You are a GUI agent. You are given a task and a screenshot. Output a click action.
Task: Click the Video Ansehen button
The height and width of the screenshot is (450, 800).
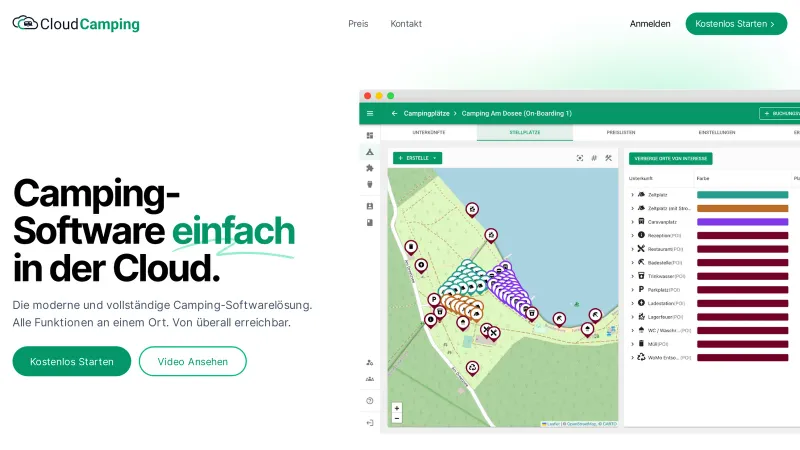point(192,361)
